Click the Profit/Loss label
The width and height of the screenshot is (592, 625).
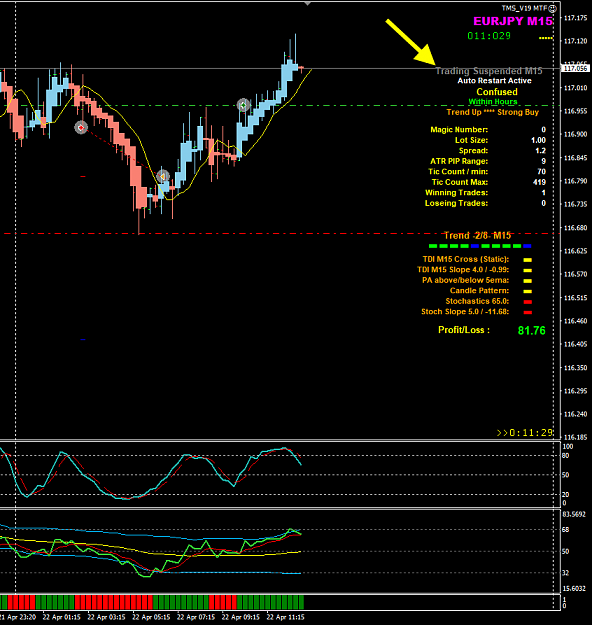point(464,330)
